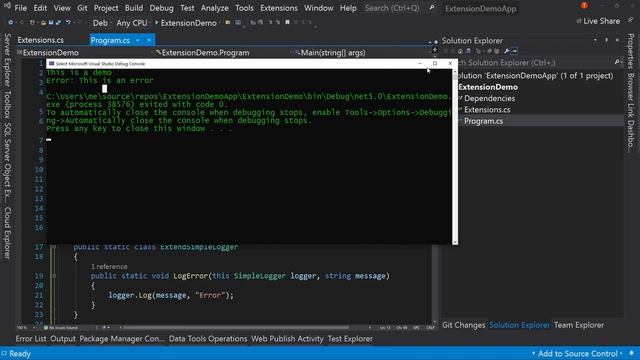
Task: Click the Undo toolbar icon
Action: pyautogui.click(x=68, y=23)
